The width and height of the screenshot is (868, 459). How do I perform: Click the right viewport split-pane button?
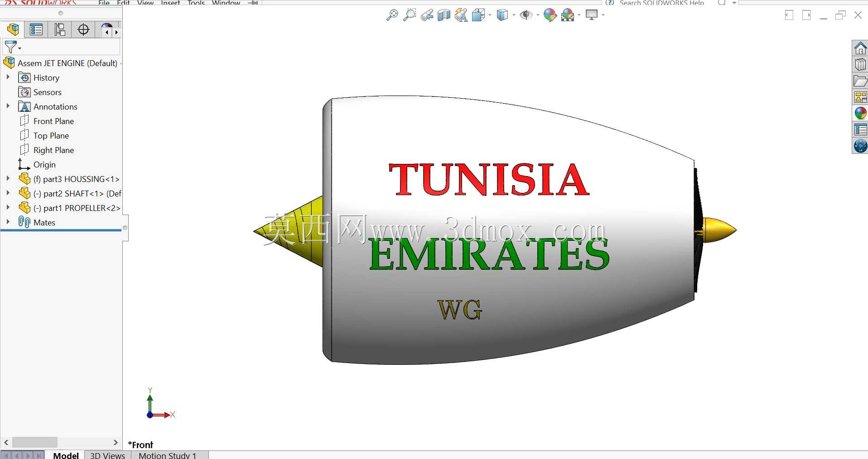pos(806,15)
